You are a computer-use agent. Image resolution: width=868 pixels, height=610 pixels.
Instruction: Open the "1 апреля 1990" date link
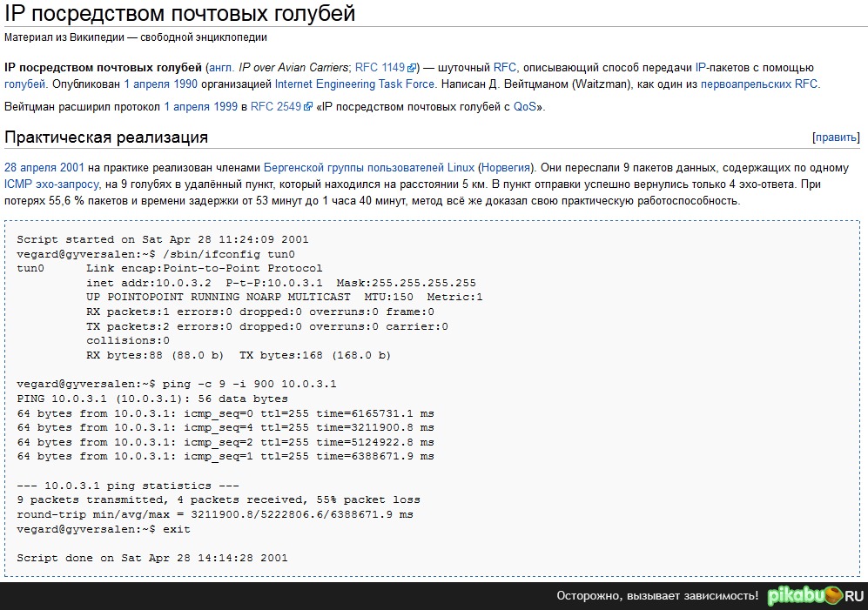coord(160,84)
